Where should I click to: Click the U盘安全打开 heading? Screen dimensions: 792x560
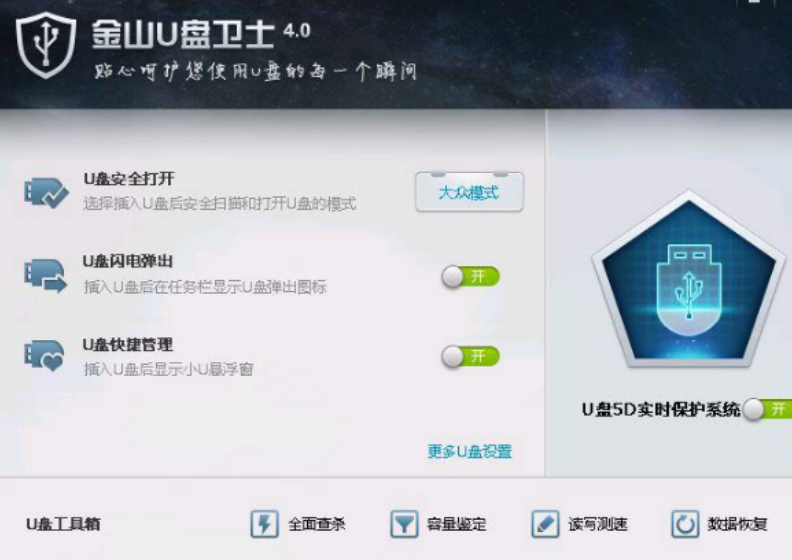pyautogui.click(x=129, y=179)
